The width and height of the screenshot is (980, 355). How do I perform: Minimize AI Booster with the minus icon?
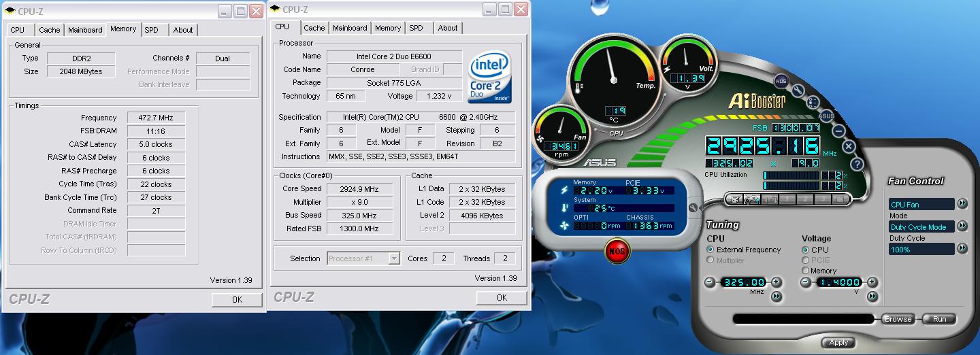click(x=838, y=131)
